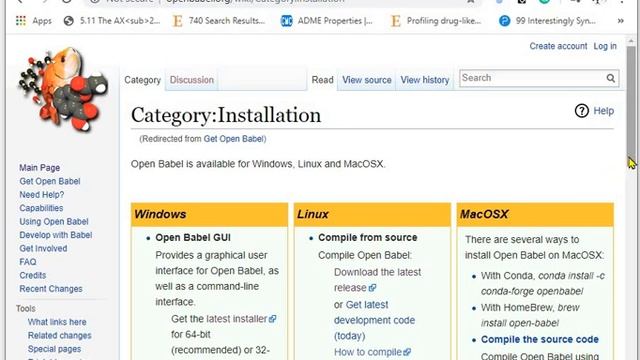Open 'Need Help?' sidebar link
Image resolution: width=640 pixels, height=360 pixels.
tap(42, 195)
